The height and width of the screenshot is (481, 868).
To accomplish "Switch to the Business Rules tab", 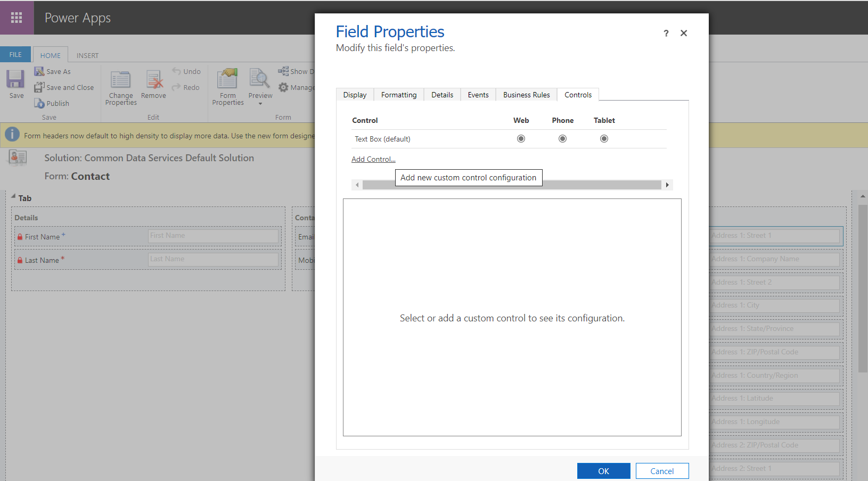I will [526, 95].
